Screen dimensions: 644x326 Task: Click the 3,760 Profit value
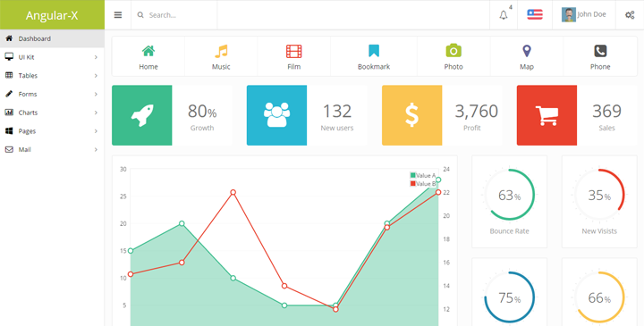pyautogui.click(x=477, y=111)
